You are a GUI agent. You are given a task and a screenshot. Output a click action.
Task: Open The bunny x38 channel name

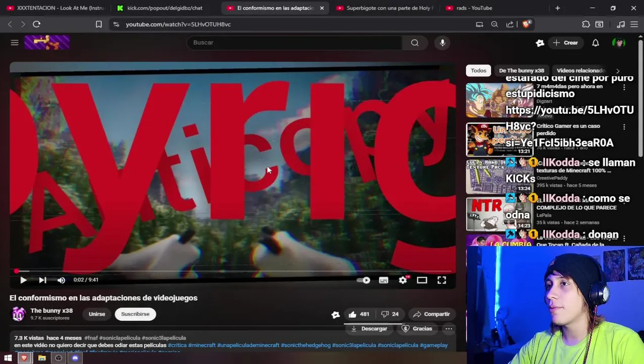click(52, 311)
